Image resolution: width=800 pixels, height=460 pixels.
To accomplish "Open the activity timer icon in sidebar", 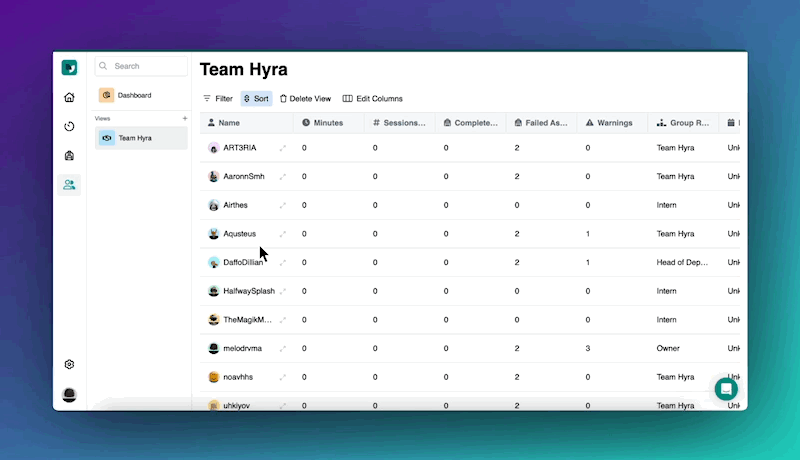I will (69, 126).
